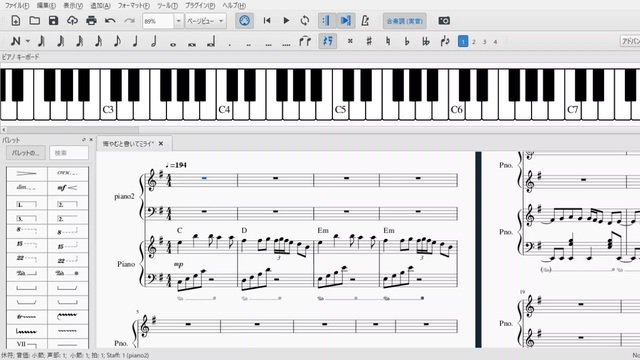
Task: Click the image capture camera icon
Action: point(444,20)
